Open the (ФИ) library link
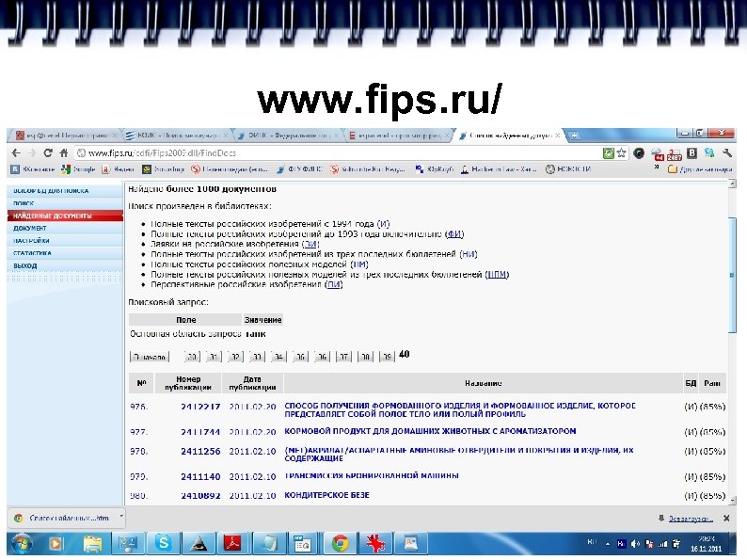This screenshot has height=560, width=747. (x=454, y=234)
